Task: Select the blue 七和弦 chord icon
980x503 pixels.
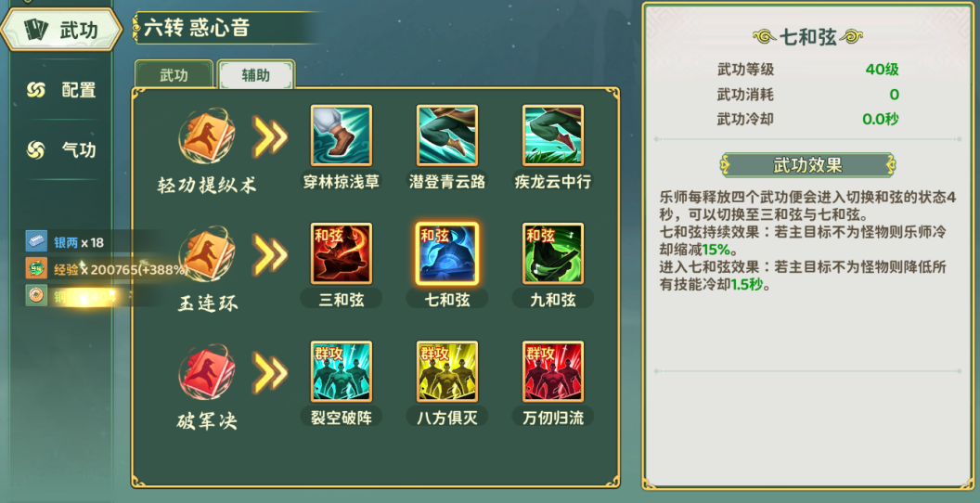Action: click(447, 253)
